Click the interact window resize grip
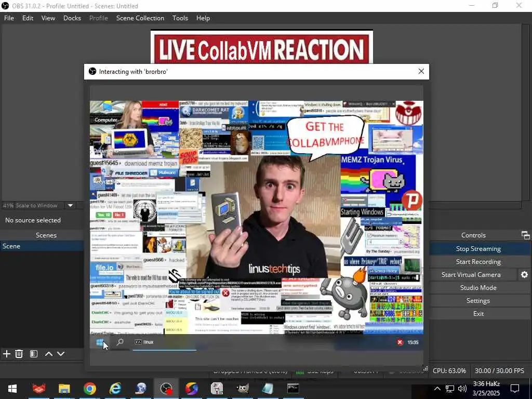The image size is (532, 399). (425, 368)
